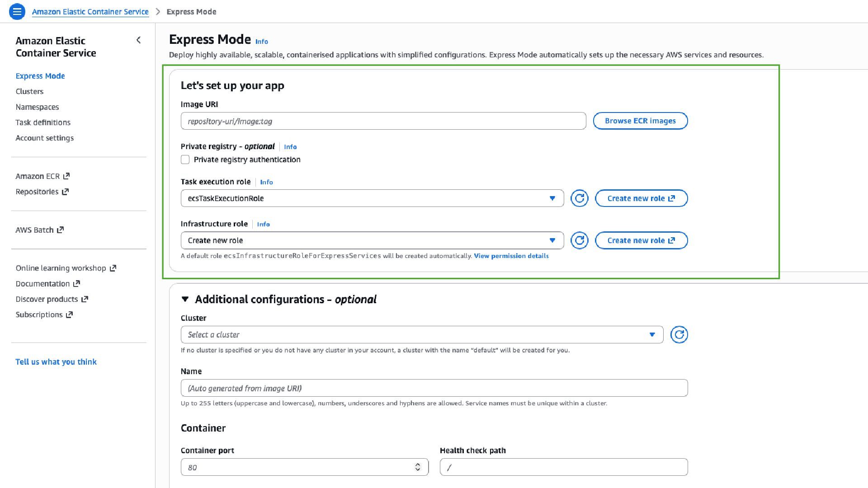Click Browse ECR images button

tap(640, 121)
